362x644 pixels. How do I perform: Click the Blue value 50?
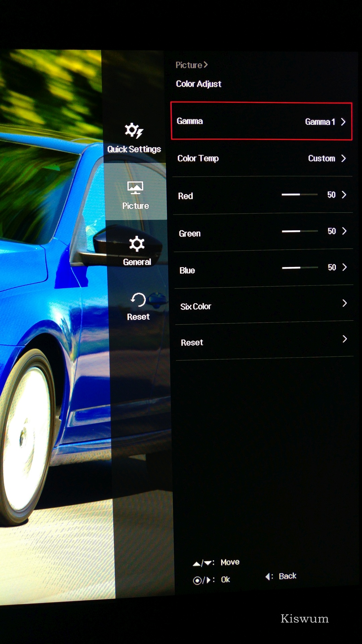point(332,267)
